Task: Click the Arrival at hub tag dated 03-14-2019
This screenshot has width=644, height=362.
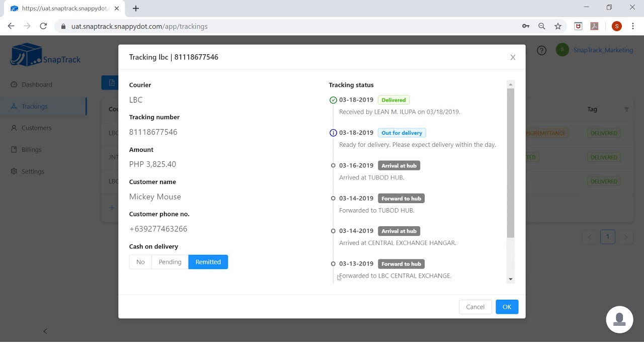Action: click(399, 231)
